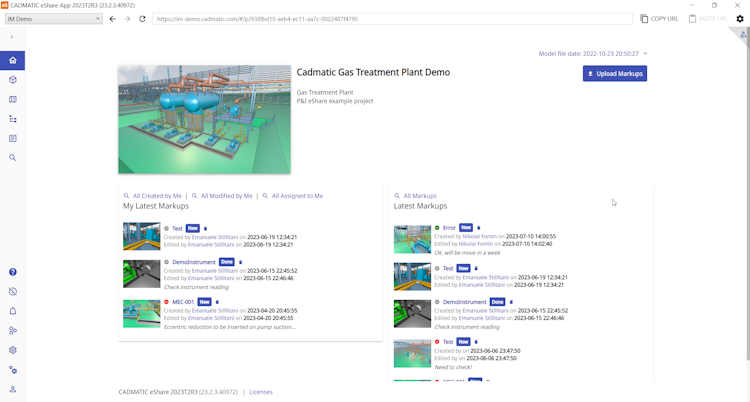
Task: Open the IM Demo server dropdown
Action: coord(54,19)
